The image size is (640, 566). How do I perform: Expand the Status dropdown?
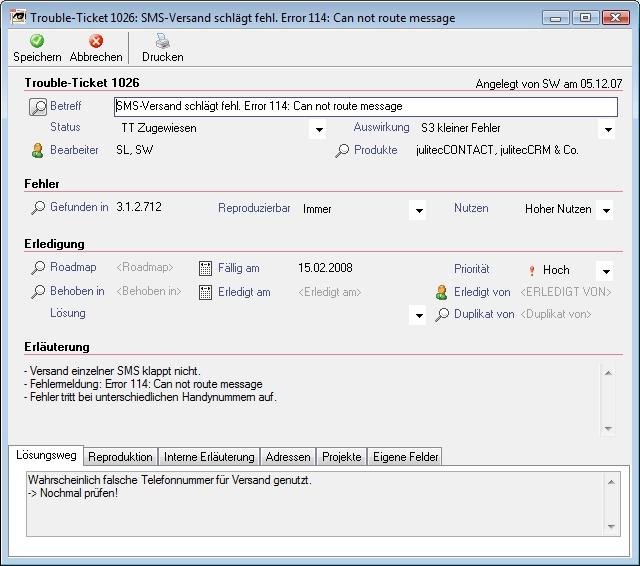tap(319, 130)
